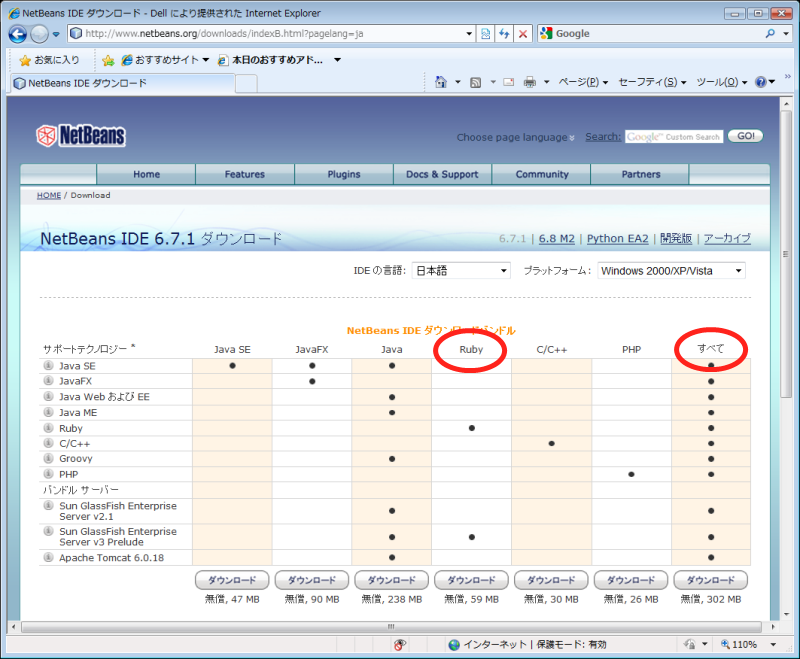This screenshot has width=800, height=659.
Task: Open the IDE language dropdown showing 日本語
Action: [x=461, y=270]
